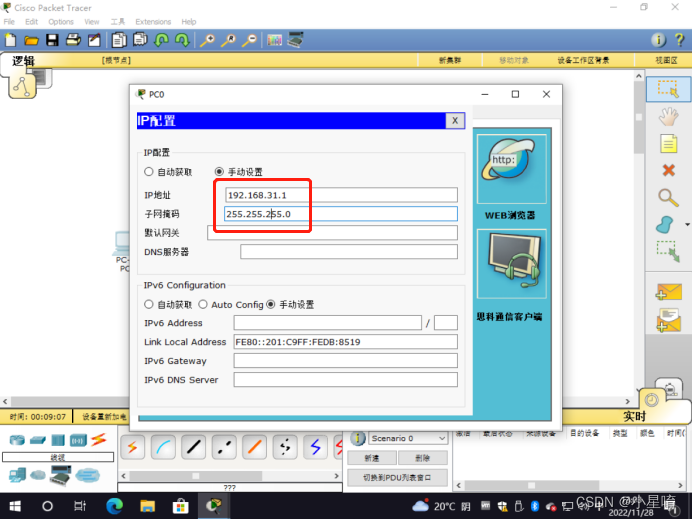Image resolution: width=692 pixels, height=519 pixels.
Task: Click the Add Complex PDU envelope icon
Action: click(668, 320)
